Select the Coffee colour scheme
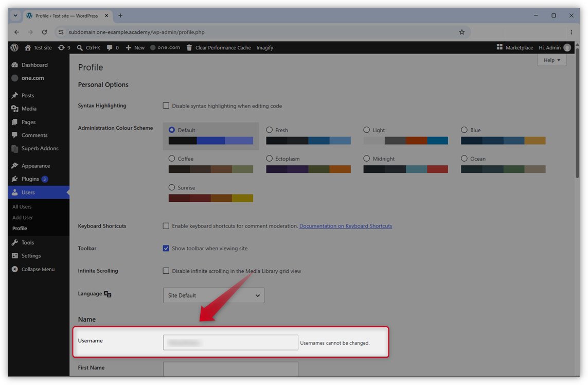Viewport: 588px width, 385px height. click(172, 159)
